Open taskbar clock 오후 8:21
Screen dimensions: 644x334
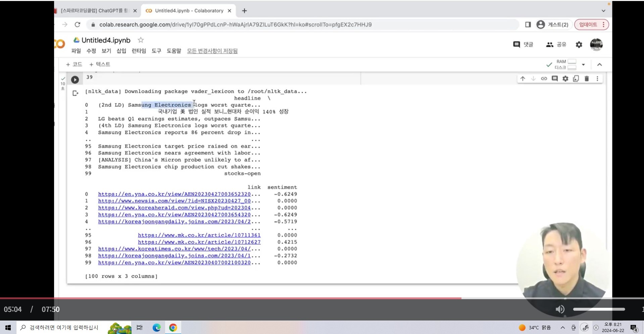tap(613, 327)
